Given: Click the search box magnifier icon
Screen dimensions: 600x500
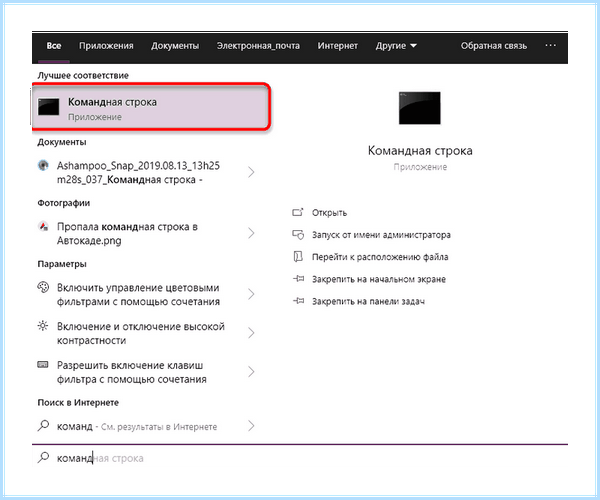Looking at the screenshot, I should (x=43, y=457).
